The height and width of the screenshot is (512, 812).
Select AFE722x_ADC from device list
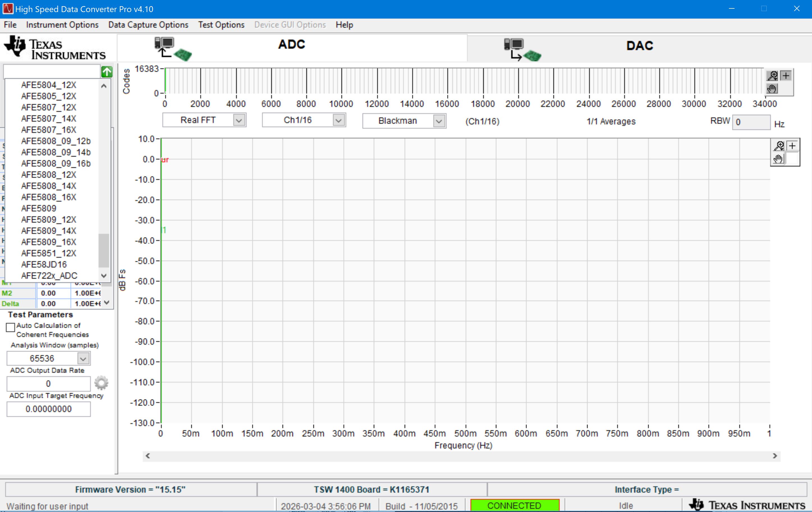tap(49, 276)
